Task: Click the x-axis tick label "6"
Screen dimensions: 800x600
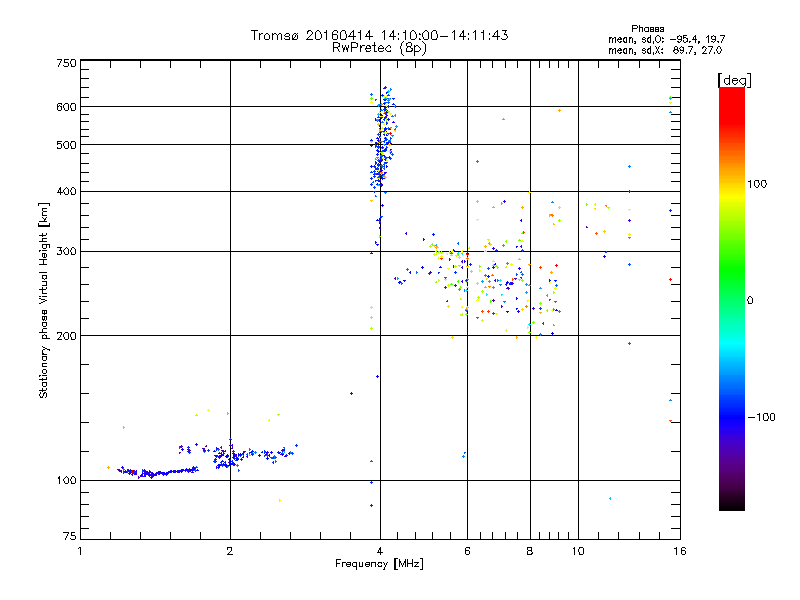Action: [467, 551]
